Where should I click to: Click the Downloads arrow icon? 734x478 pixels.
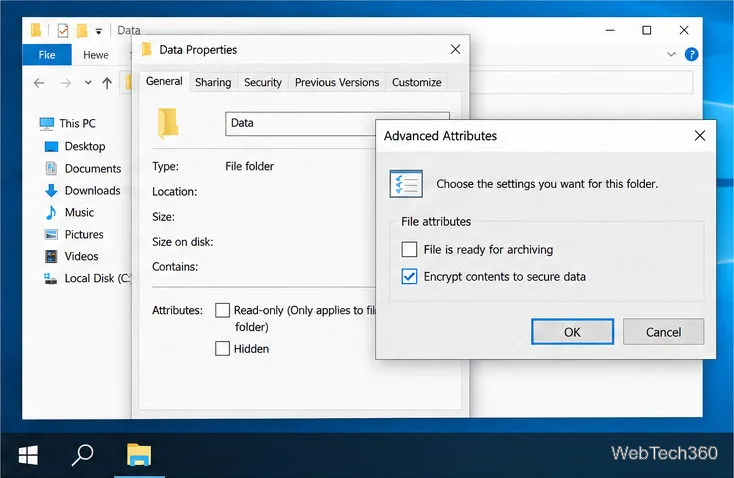pyautogui.click(x=51, y=190)
